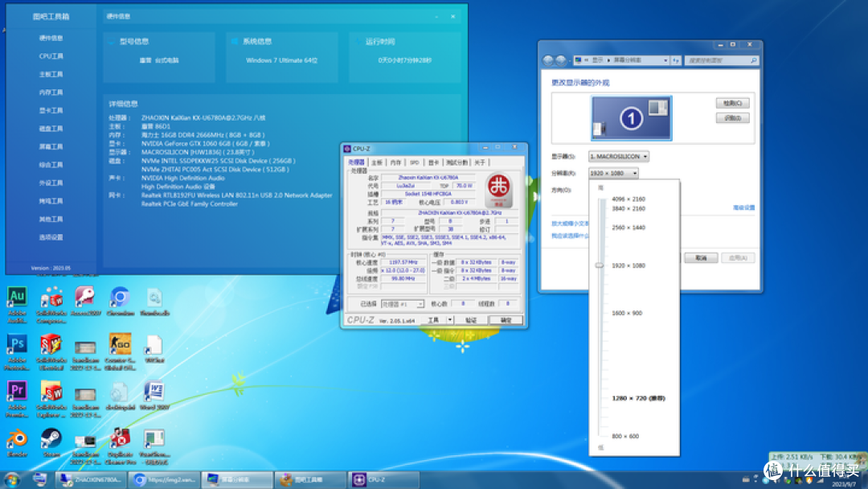Viewport: 868px width, 489px height.
Task: Select the Steam desktop shortcut
Action: click(51, 443)
